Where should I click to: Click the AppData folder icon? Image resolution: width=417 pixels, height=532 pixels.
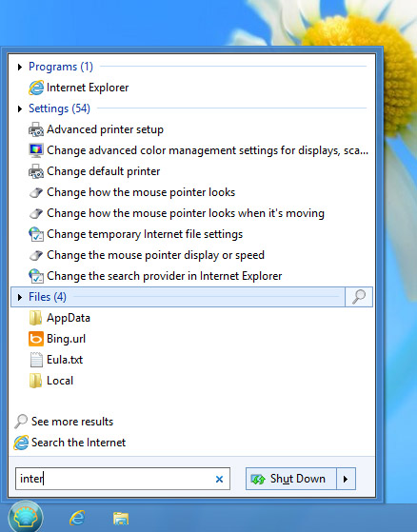(x=35, y=318)
